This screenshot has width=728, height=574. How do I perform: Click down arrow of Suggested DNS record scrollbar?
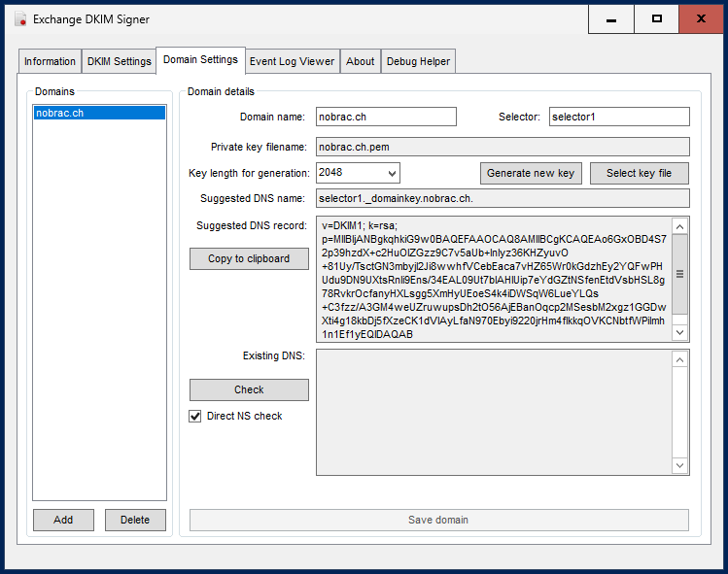click(x=679, y=332)
